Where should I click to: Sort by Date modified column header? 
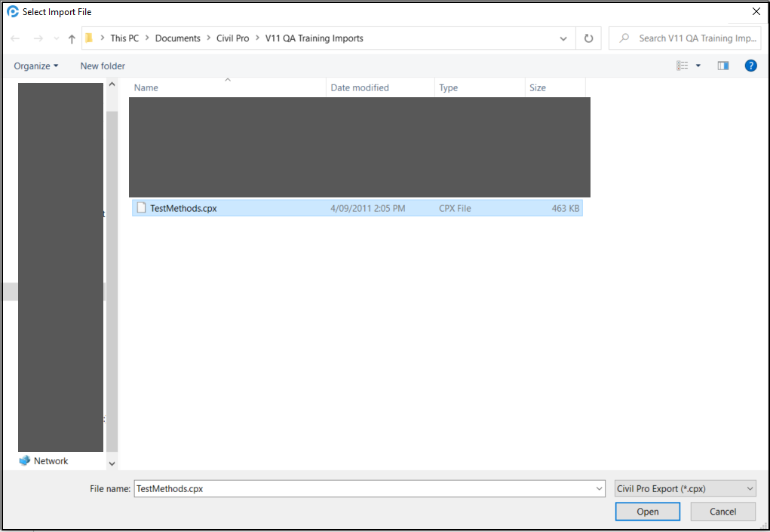360,87
